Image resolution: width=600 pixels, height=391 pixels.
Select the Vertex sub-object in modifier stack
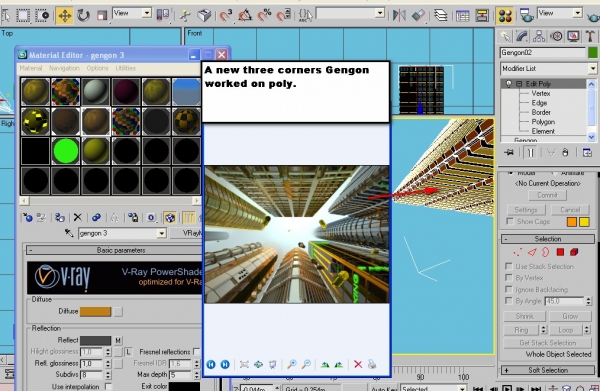541,93
